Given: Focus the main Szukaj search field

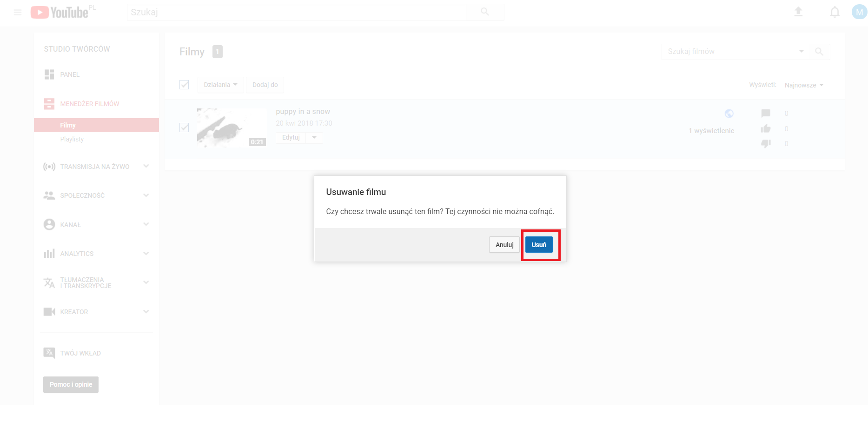Looking at the screenshot, I should (296, 12).
